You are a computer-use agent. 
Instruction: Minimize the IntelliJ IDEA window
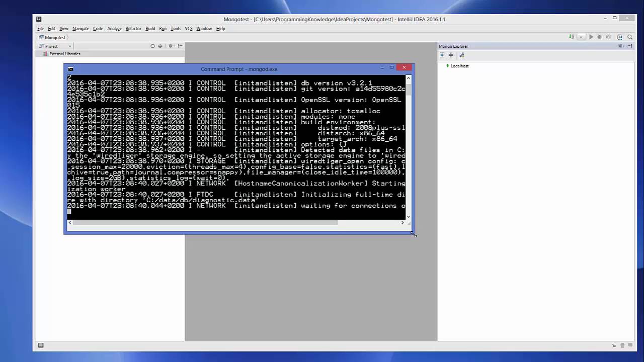[x=605, y=19]
